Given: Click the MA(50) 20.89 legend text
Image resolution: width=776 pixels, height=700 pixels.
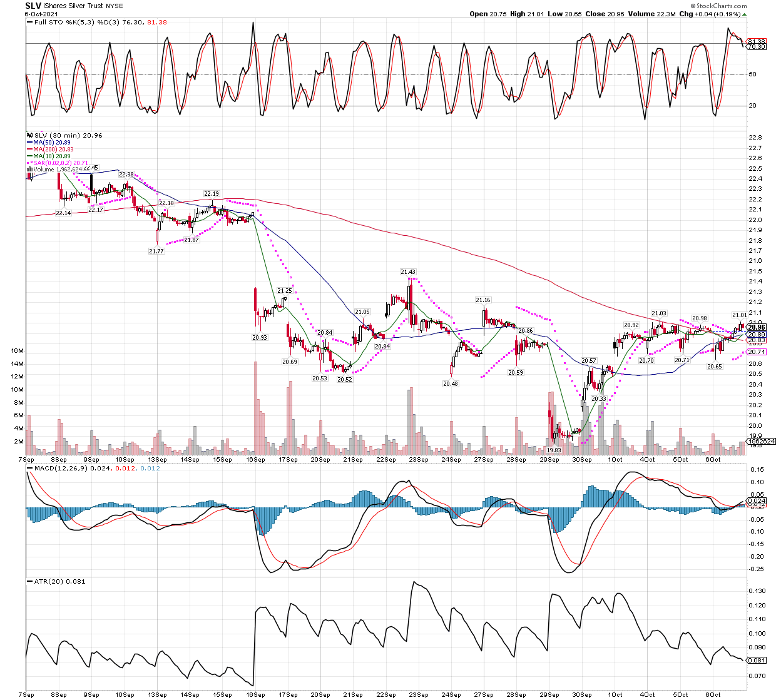Looking at the screenshot, I should 53,143.
